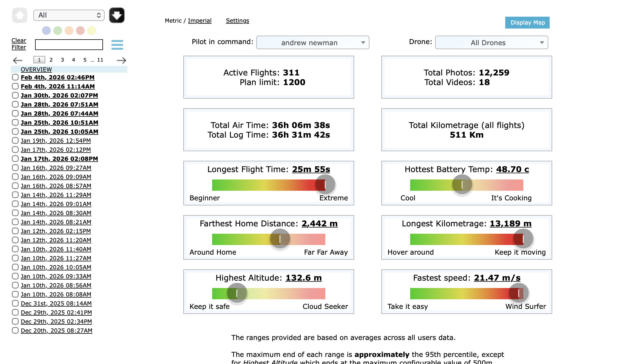Open the All flights filter dropdown
628x364 pixels.
[x=69, y=15]
